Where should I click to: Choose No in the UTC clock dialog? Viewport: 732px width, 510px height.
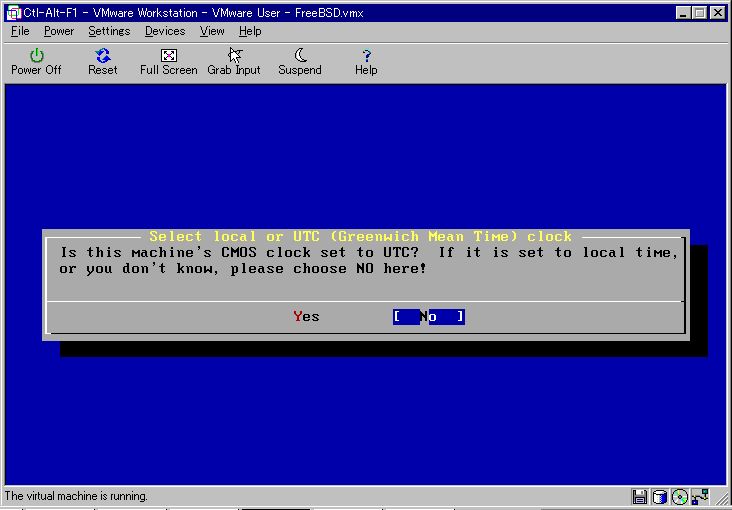pos(429,317)
